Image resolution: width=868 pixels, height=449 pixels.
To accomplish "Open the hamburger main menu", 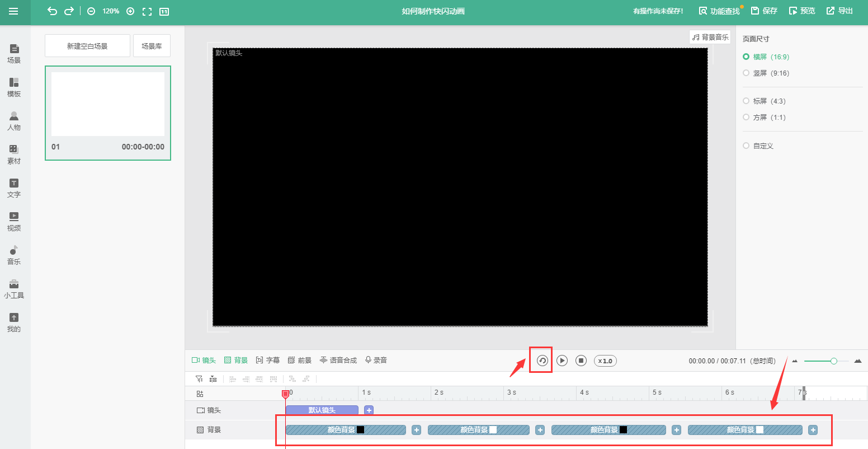I will click(13, 11).
